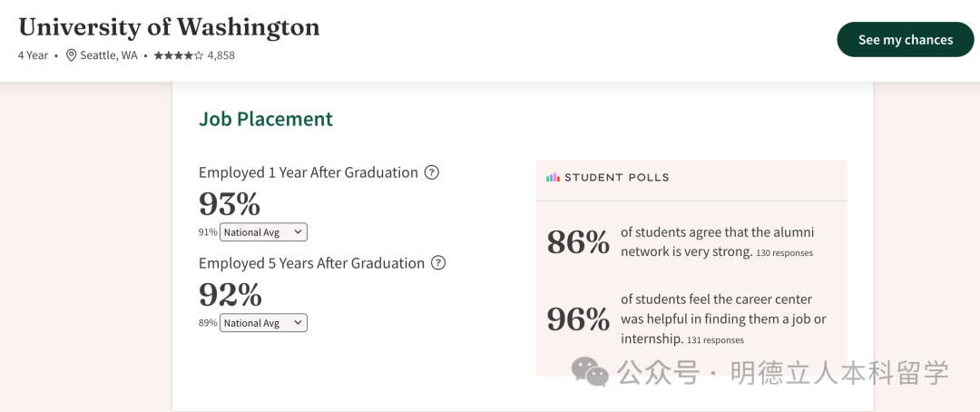
Task: Expand National Avg dropdown under 92%
Action: [263, 323]
